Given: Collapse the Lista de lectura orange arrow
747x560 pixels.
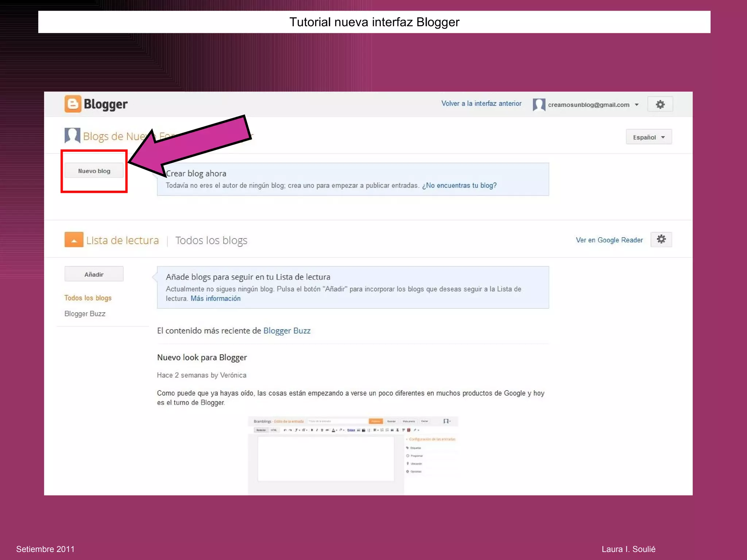Looking at the screenshot, I should click(x=74, y=240).
